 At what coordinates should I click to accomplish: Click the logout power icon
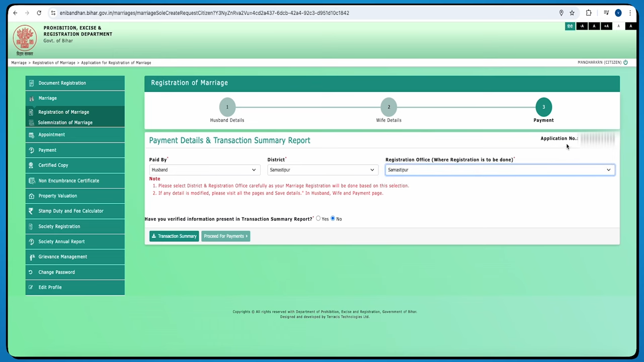point(625,63)
